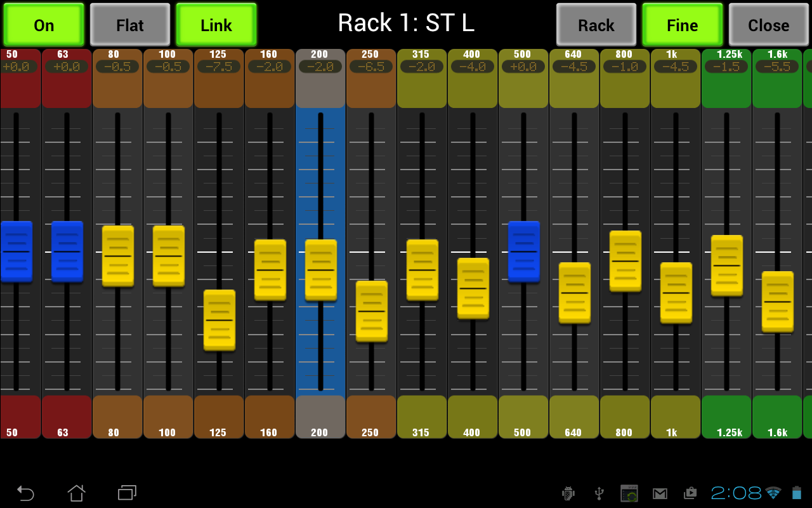
Task: Click the 400 label at bottom
Action: (x=471, y=432)
